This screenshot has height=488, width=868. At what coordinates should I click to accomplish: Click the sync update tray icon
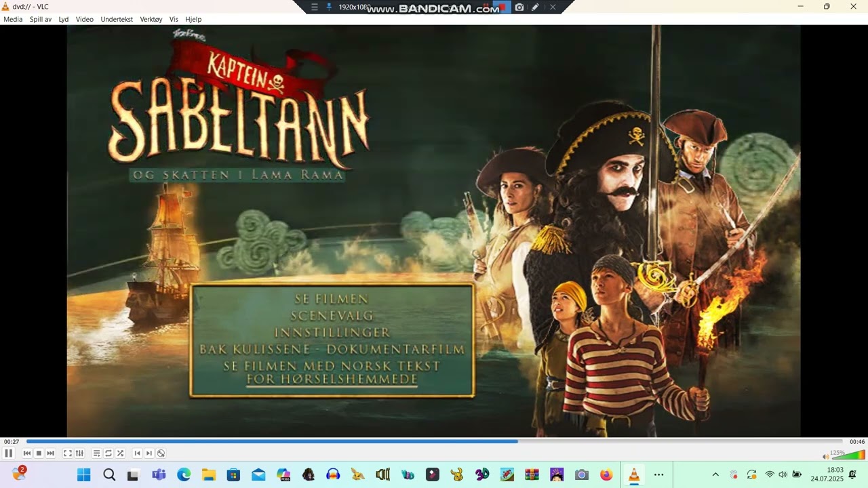[751, 475]
